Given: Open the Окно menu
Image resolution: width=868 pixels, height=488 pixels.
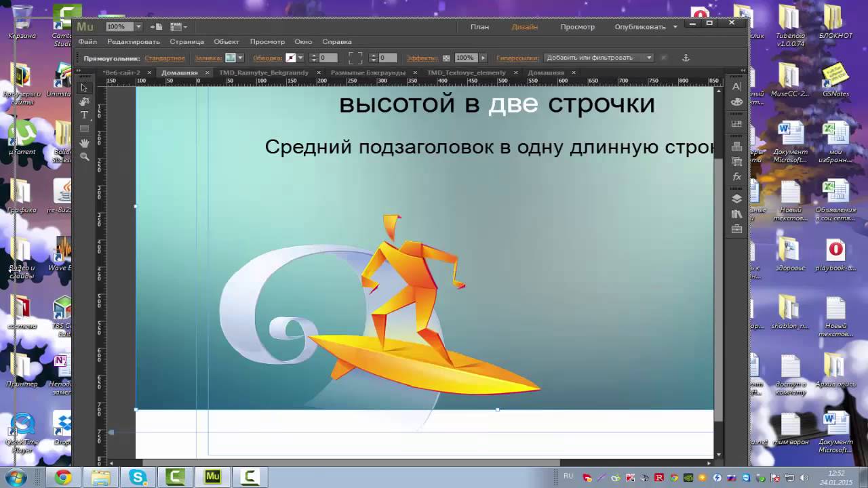Looking at the screenshot, I should coord(303,42).
